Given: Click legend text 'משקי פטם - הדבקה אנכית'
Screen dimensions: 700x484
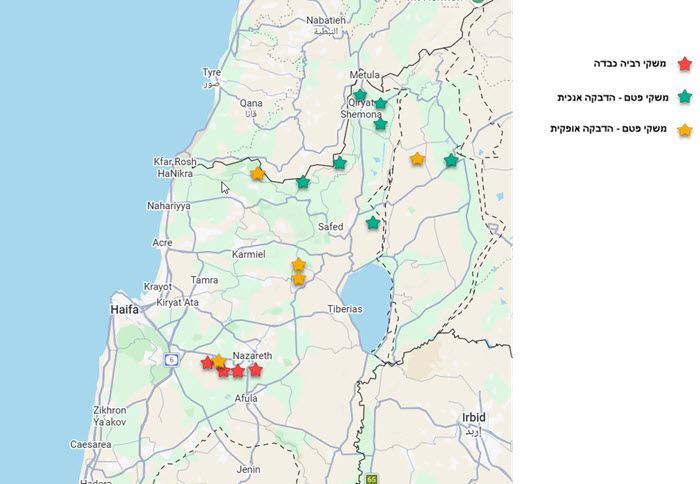Looking at the screenshot, I should [x=613, y=97].
